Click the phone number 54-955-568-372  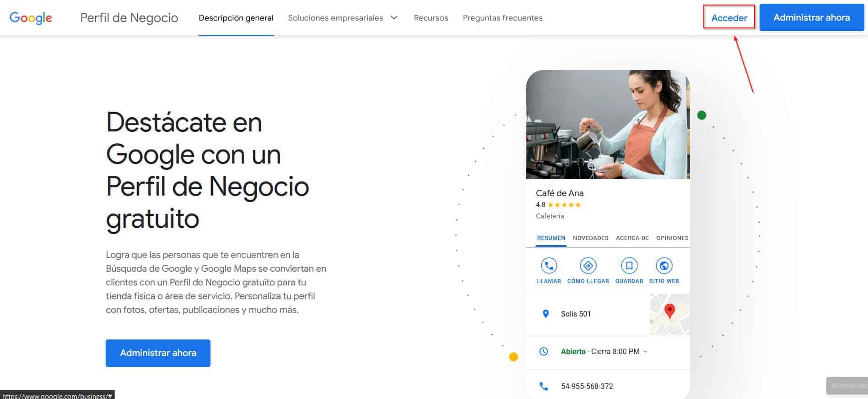[587, 386]
